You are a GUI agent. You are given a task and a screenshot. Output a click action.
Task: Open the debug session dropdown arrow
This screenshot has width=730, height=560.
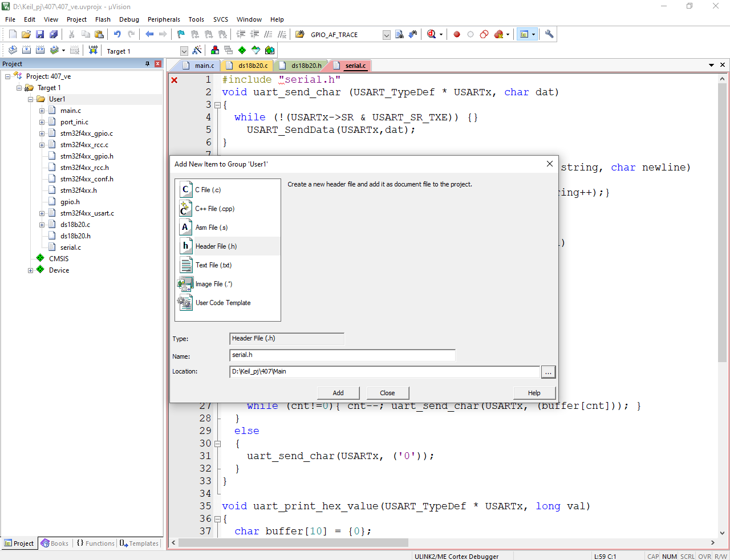(441, 34)
